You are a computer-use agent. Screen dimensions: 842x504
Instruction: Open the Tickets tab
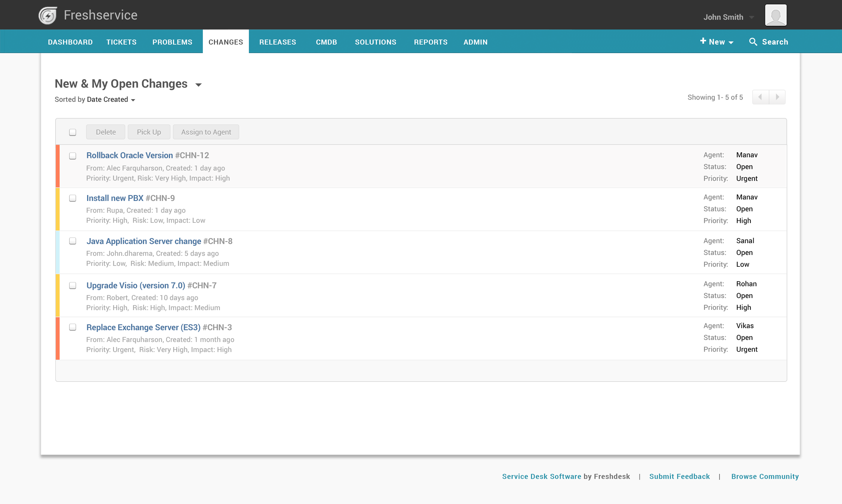point(121,42)
